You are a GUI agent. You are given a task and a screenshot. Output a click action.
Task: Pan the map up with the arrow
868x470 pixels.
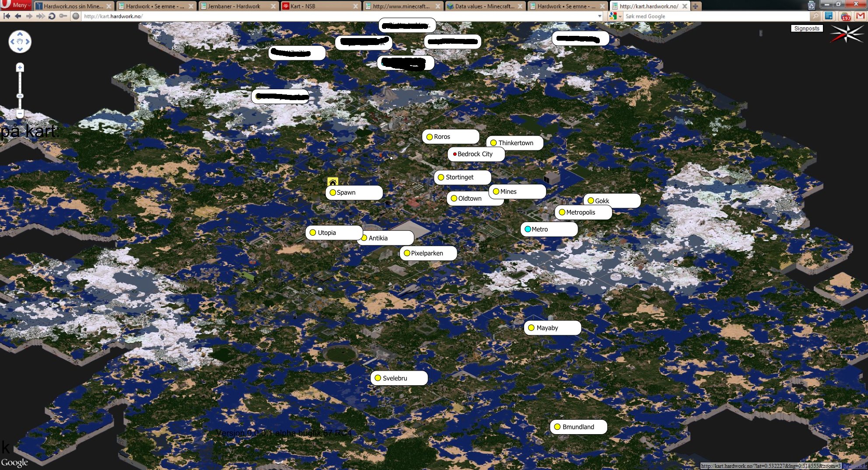point(20,34)
